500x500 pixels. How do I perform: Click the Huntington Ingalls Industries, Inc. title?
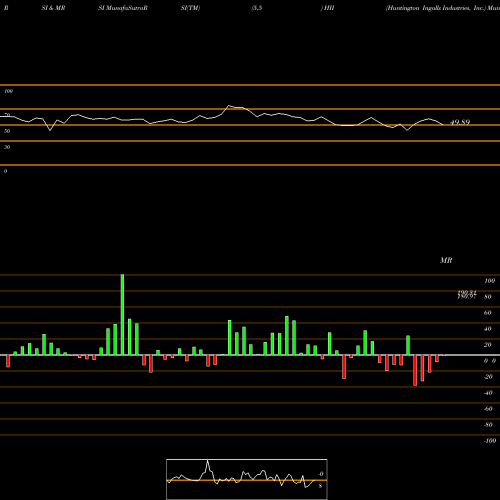(x=436, y=8)
